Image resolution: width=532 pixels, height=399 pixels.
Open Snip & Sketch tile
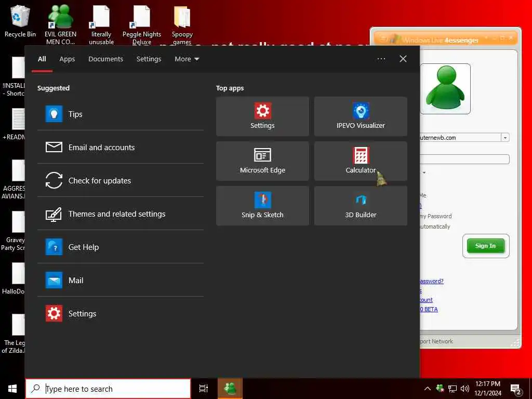click(x=262, y=206)
